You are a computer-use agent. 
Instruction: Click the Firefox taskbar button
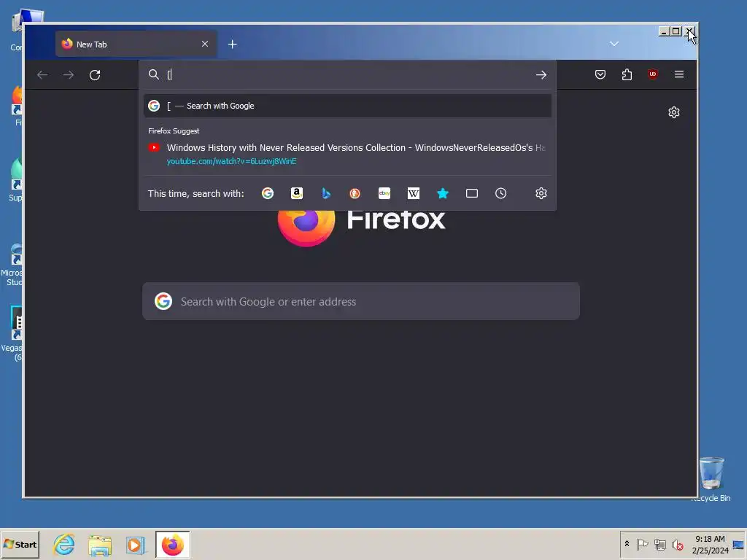tap(172, 544)
